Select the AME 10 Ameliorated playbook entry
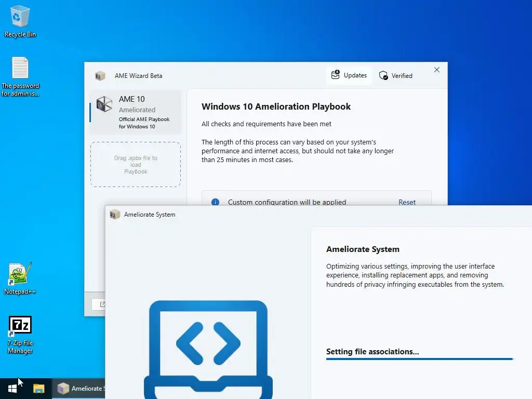532x399 pixels. pyautogui.click(x=136, y=112)
